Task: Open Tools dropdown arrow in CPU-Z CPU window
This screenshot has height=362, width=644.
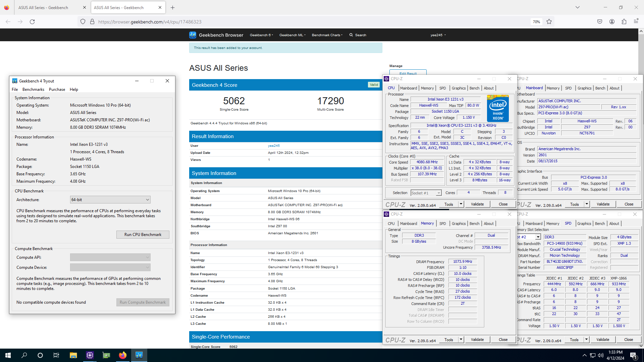Action: coord(461,204)
